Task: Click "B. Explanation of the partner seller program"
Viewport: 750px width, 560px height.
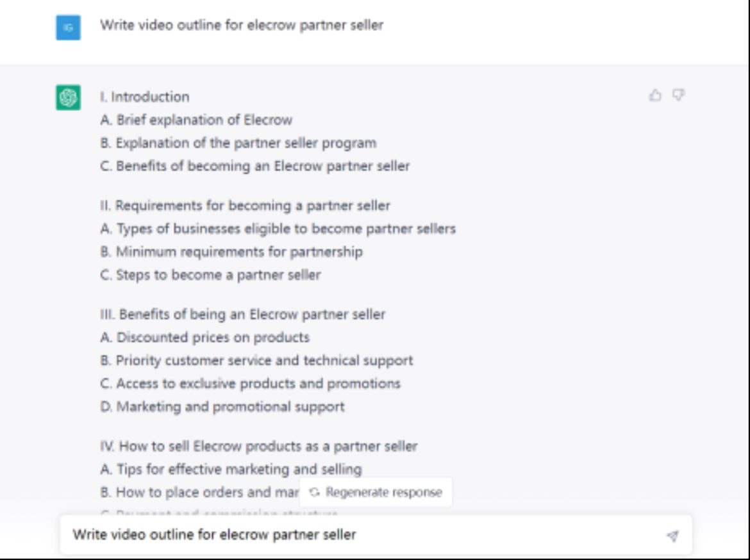Action: (238, 143)
